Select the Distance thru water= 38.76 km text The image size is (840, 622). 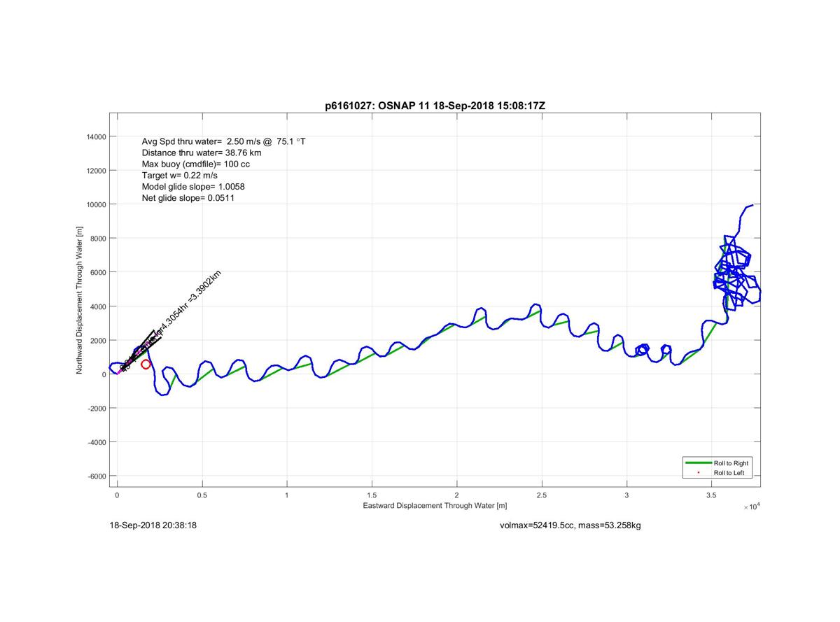[202, 153]
